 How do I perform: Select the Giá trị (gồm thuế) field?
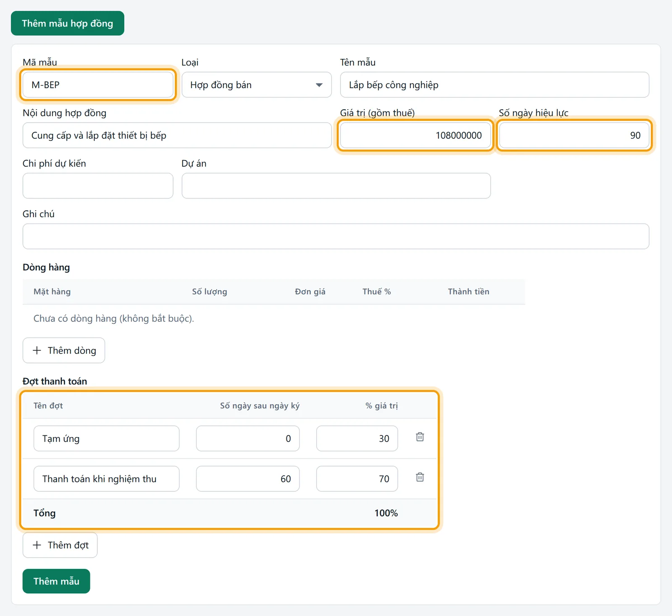point(415,135)
